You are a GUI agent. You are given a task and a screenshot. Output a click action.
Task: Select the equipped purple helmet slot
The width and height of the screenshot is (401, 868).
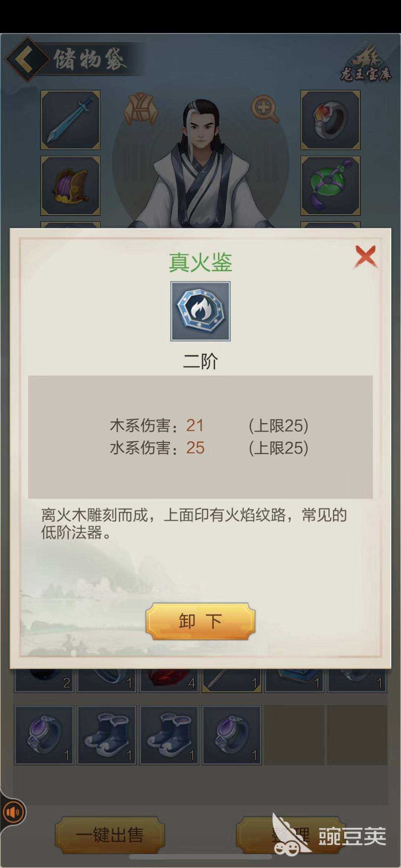pos(71,186)
